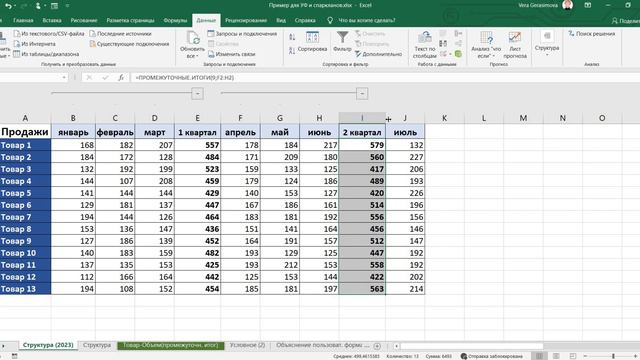Select column K header
This screenshot has height=360, width=640.
[x=444, y=118]
